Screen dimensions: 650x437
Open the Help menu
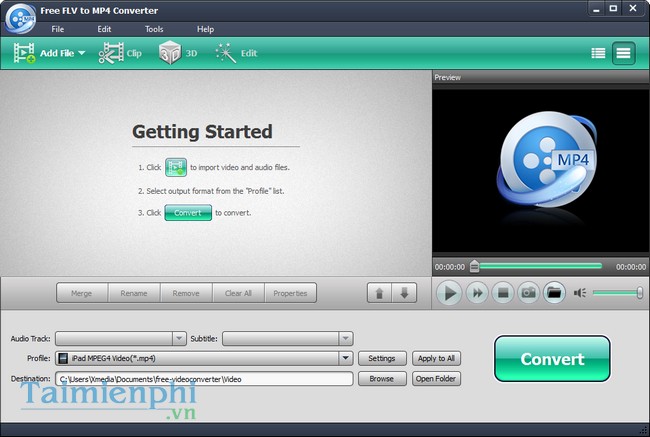coord(205,29)
